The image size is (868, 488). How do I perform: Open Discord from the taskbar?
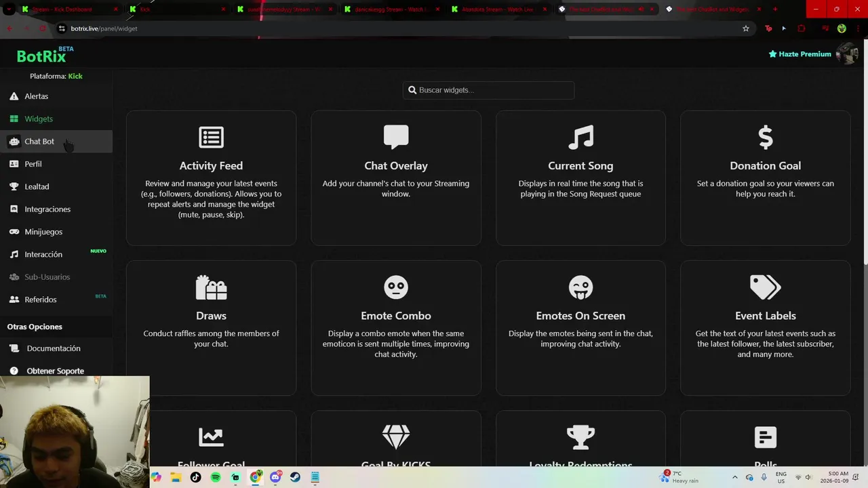(275, 477)
